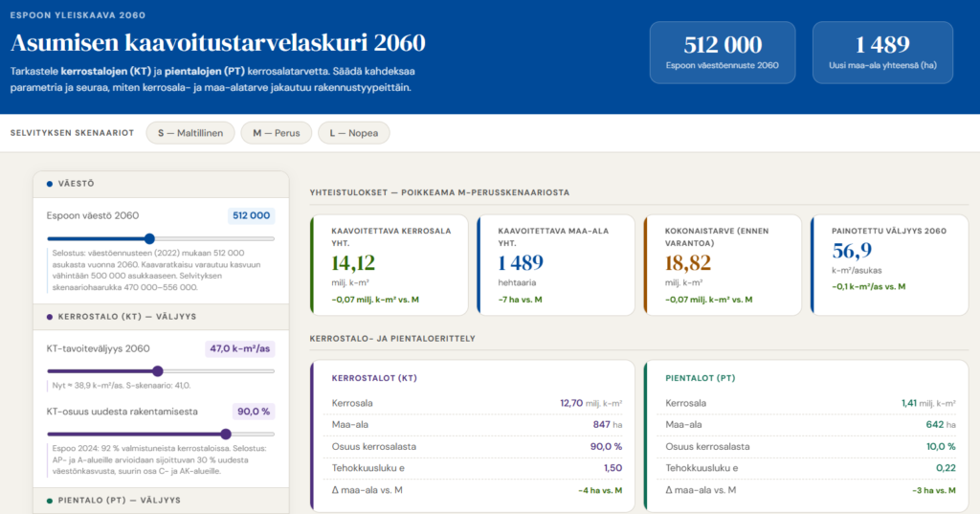Click the 90,0 % value badge

254,412
